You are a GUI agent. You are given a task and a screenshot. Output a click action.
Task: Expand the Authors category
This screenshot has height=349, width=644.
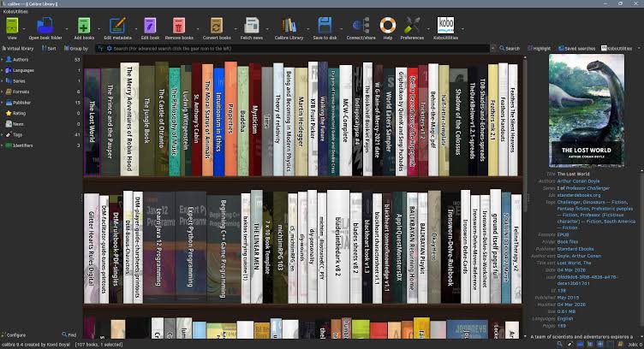point(2,60)
